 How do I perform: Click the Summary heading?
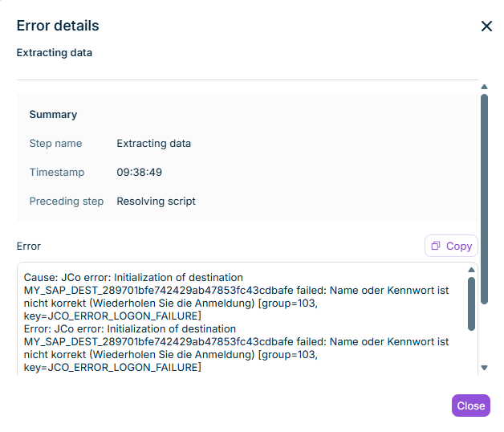pos(53,115)
